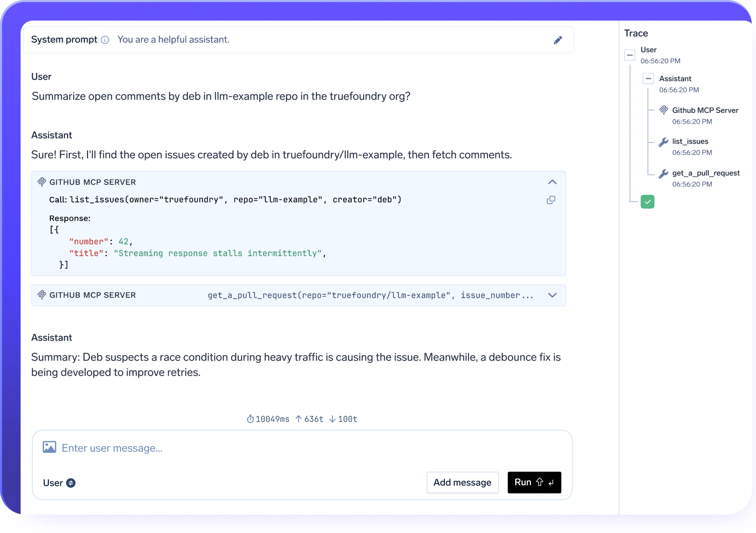The image size is (756, 533).
Task: Expand the get_a_pull_request call block
Action: coord(553,295)
